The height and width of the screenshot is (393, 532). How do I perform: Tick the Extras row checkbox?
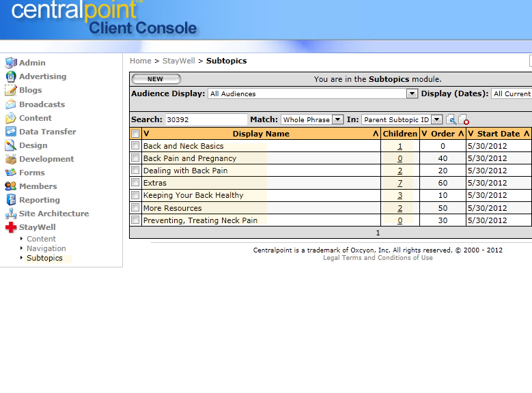(x=135, y=183)
